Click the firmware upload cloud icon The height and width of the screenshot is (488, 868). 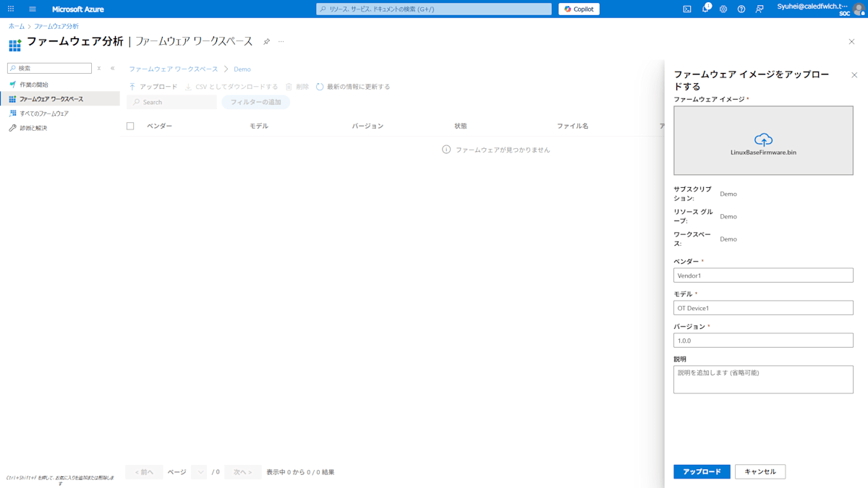coord(763,140)
